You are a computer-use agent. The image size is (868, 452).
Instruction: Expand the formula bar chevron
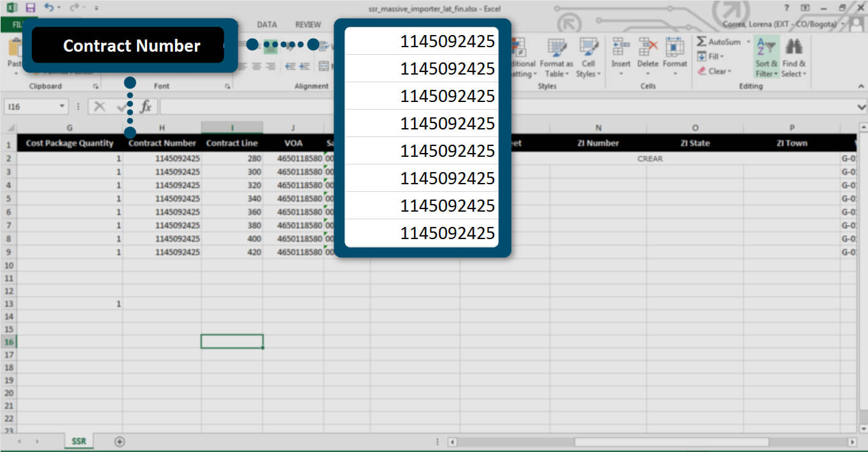[x=861, y=106]
